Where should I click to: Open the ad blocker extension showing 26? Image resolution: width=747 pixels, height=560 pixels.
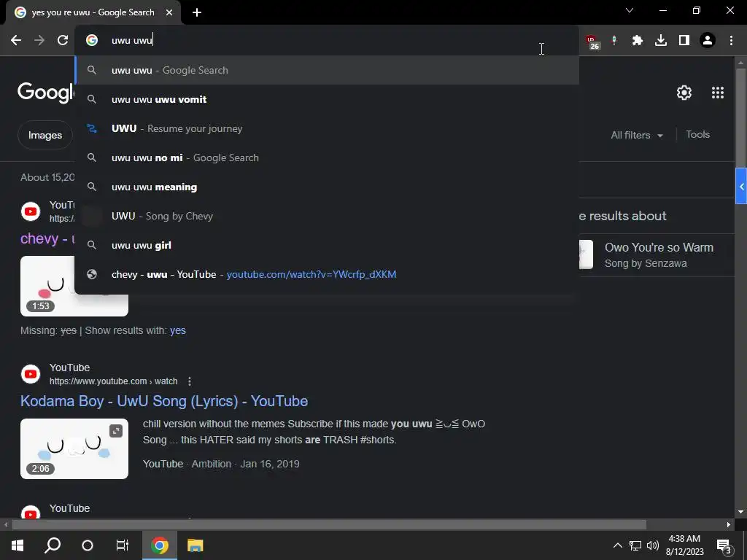tap(592, 42)
